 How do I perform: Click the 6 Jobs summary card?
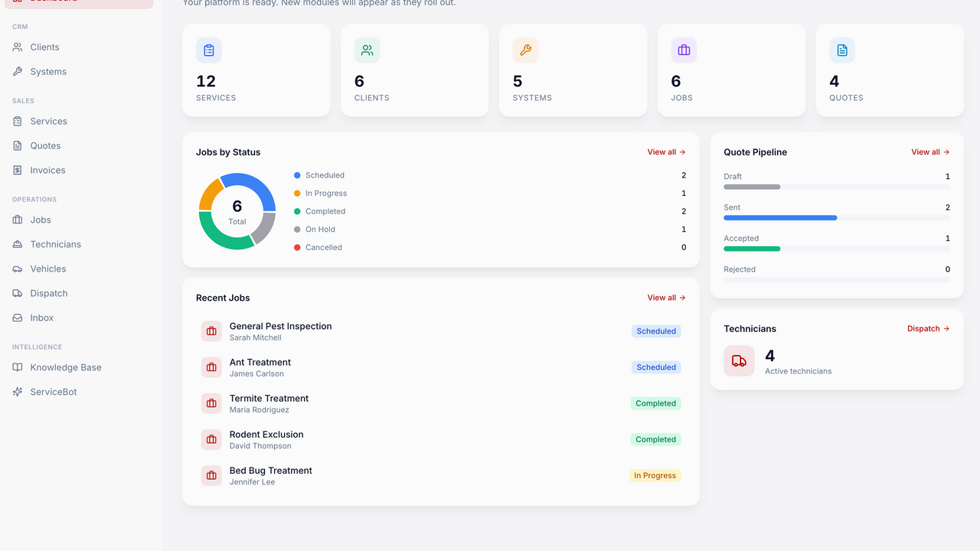pyautogui.click(x=731, y=70)
